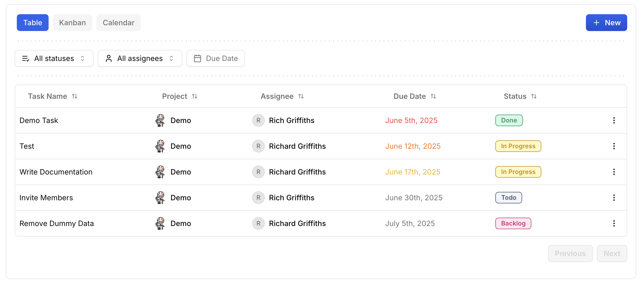Switch to the Kanban view tab
Image resolution: width=644 pixels, height=287 pixels.
(x=72, y=23)
